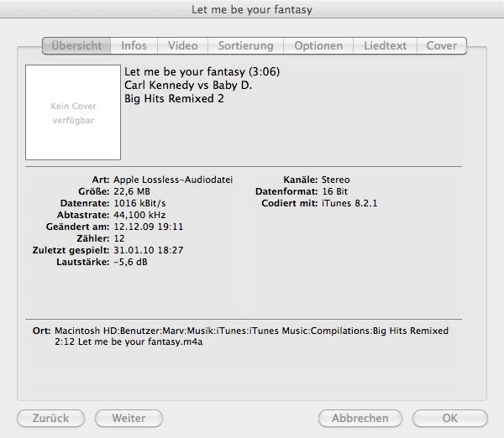Confirm the dialog with OK
Screen dimensions: 504x438
coord(450,418)
